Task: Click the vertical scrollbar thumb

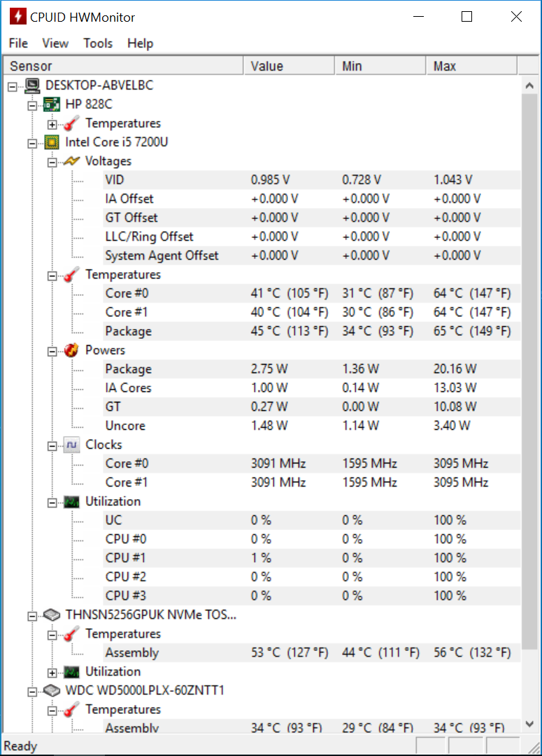Action: click(529, 372)
